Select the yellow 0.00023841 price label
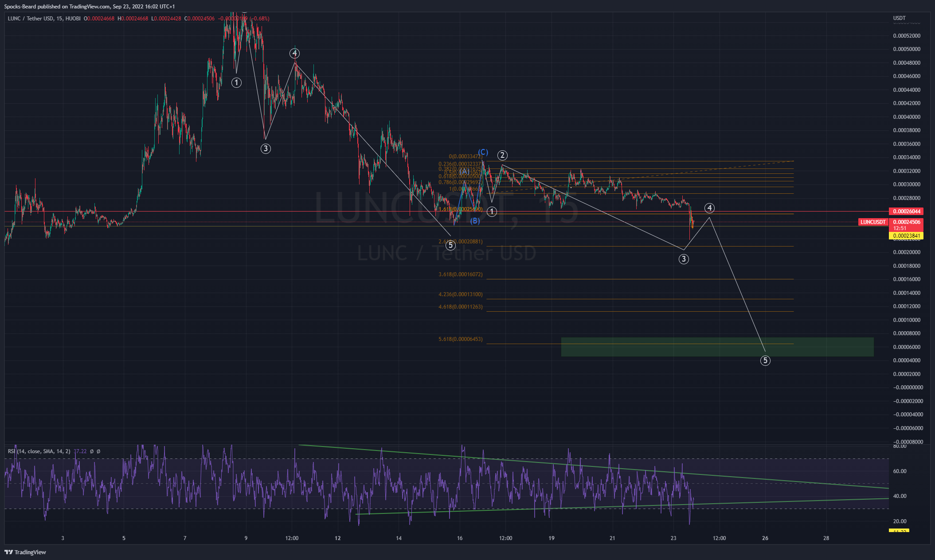Screen dimensions: 935x560 [907, 236]
